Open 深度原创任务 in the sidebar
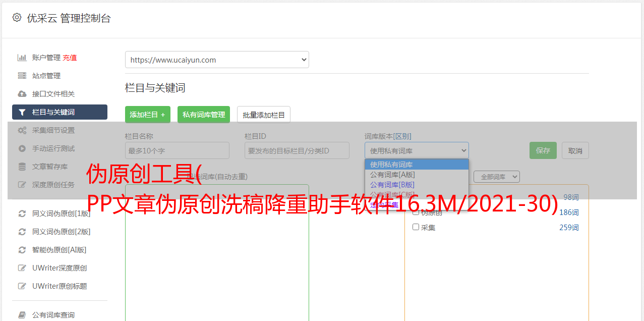The width and height of the screenshot is (644, 321). (x=53, y=185)
